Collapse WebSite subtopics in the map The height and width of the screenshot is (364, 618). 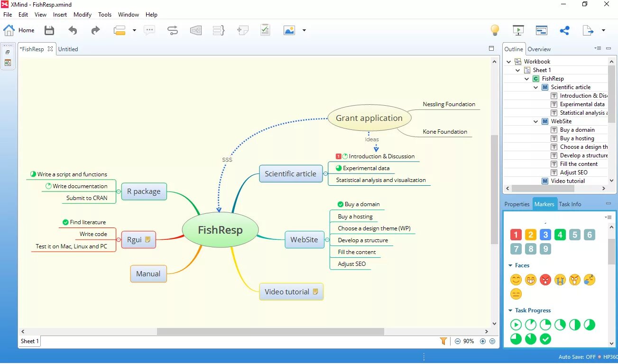327,240
